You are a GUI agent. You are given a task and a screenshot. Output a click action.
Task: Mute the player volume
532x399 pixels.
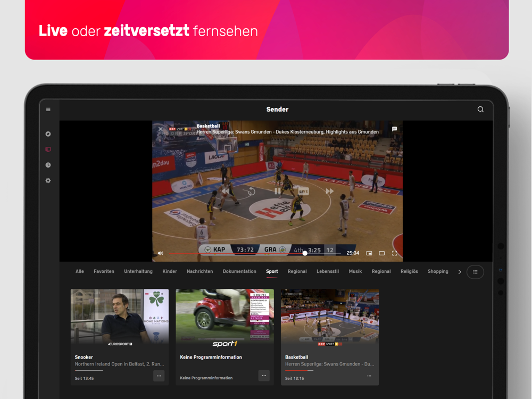click(x=161, y=253)
